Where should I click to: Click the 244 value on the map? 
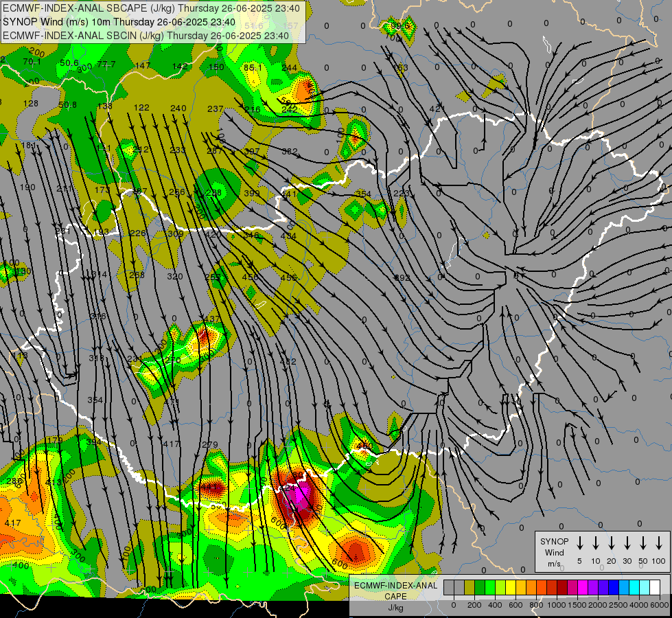290,67
